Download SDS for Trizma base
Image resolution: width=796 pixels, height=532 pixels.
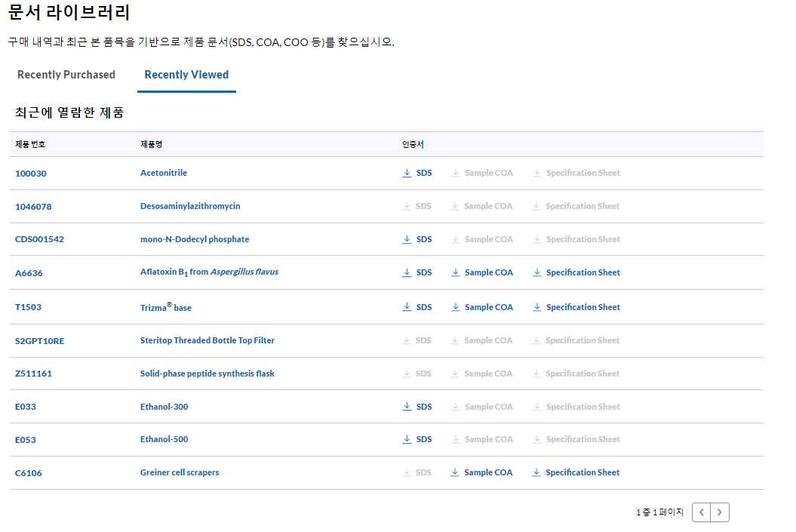coord(417,307)
